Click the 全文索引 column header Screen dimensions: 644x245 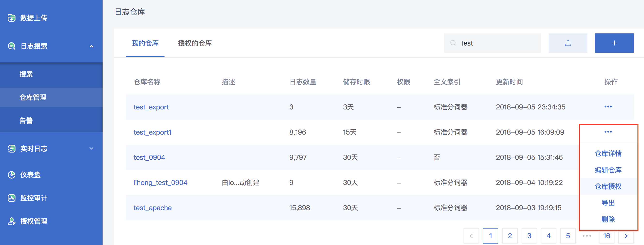[447, 82]
